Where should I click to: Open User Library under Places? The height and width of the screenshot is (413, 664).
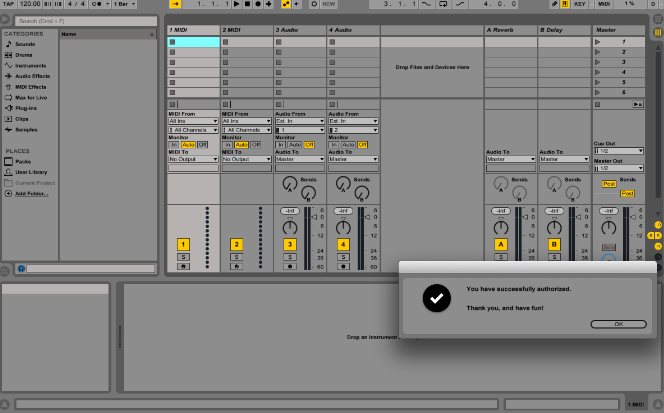coord(31,172)
